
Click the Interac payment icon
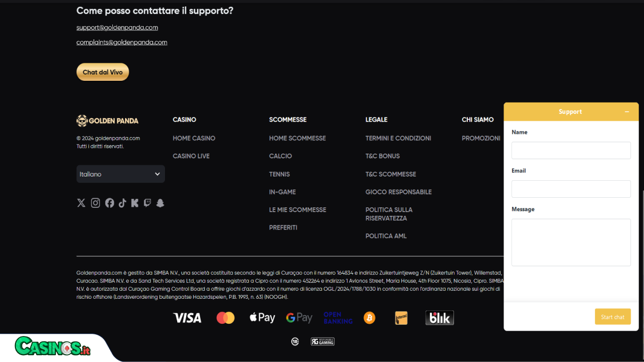tap(401, 318)
